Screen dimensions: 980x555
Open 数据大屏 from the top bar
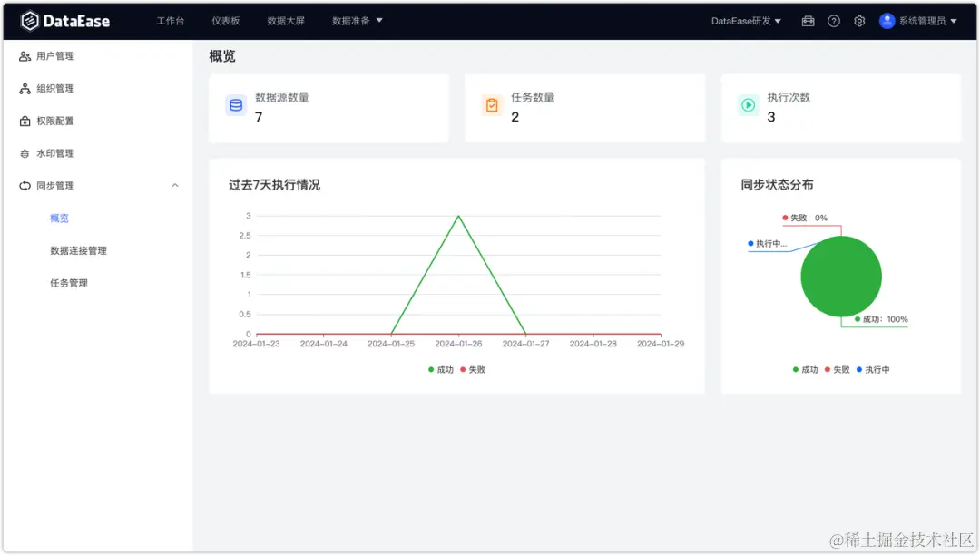pos(286,21)
